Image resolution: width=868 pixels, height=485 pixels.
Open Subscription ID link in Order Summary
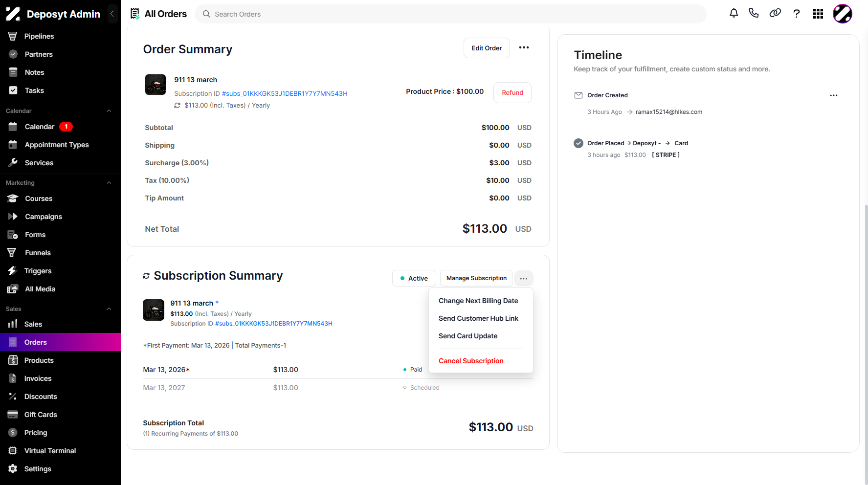click(x=285, y=93)
